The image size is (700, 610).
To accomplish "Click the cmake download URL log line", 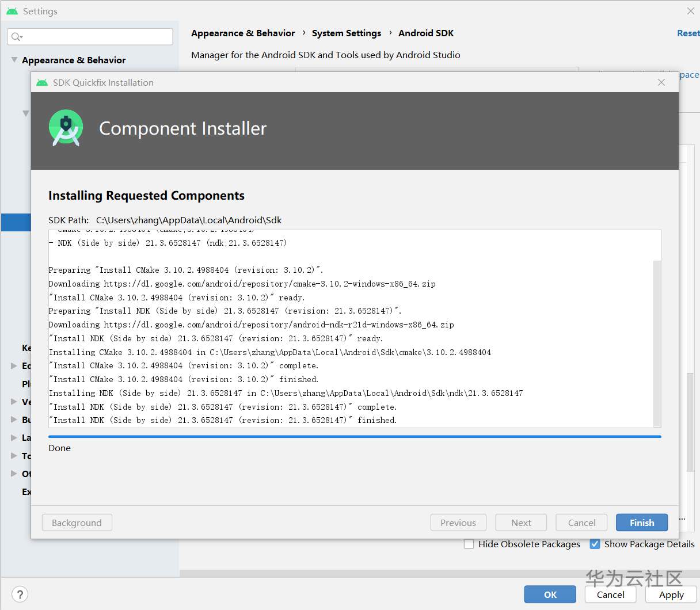I will [x=242, y=284].
